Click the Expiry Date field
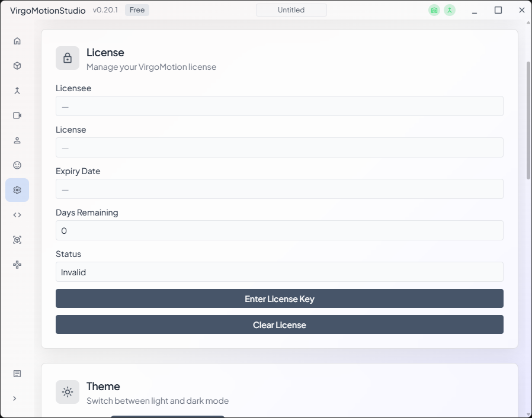 [x=280, y=189]
